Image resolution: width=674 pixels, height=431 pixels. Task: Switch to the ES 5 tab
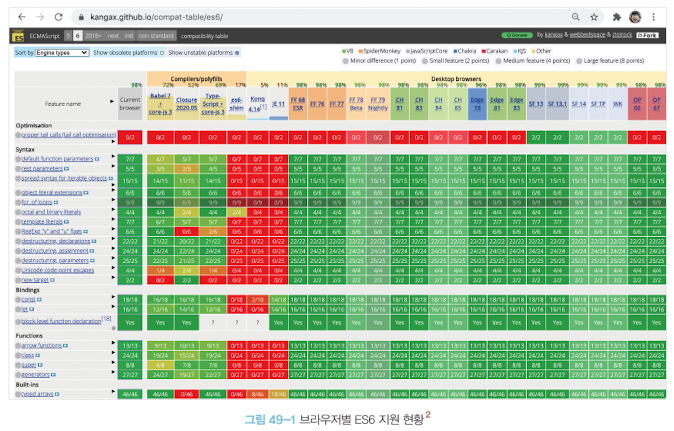pos(68,36)
